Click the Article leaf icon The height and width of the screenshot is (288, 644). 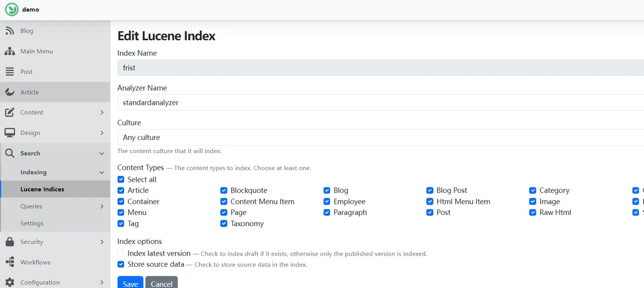coord(10,92)
